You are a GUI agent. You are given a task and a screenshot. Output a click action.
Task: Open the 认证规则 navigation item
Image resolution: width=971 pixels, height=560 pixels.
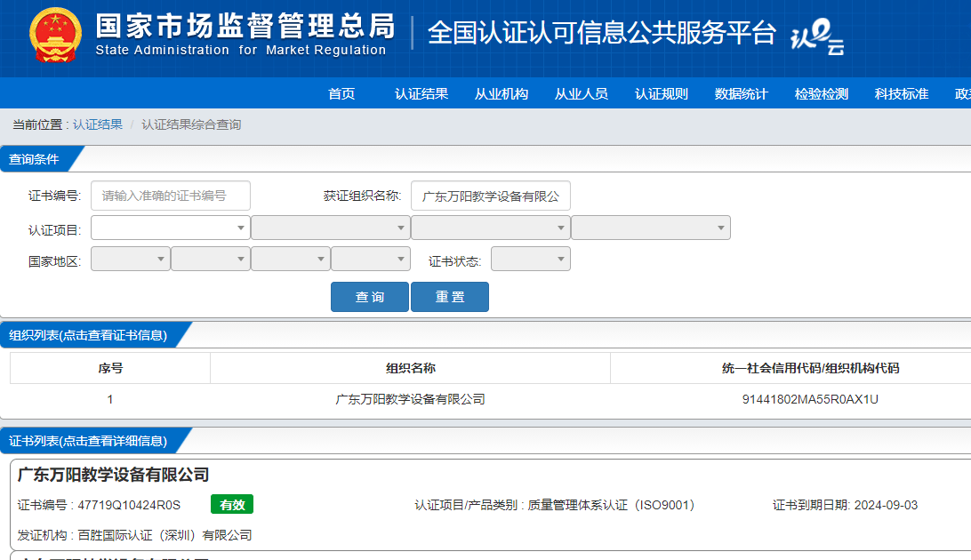(x=662, y=94)
